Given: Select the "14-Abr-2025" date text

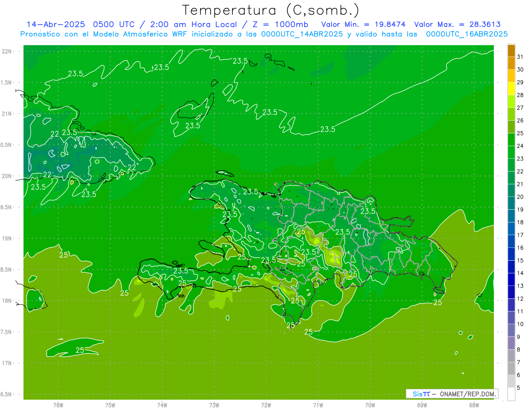Looking at the screenshot, I should point(55,24).
